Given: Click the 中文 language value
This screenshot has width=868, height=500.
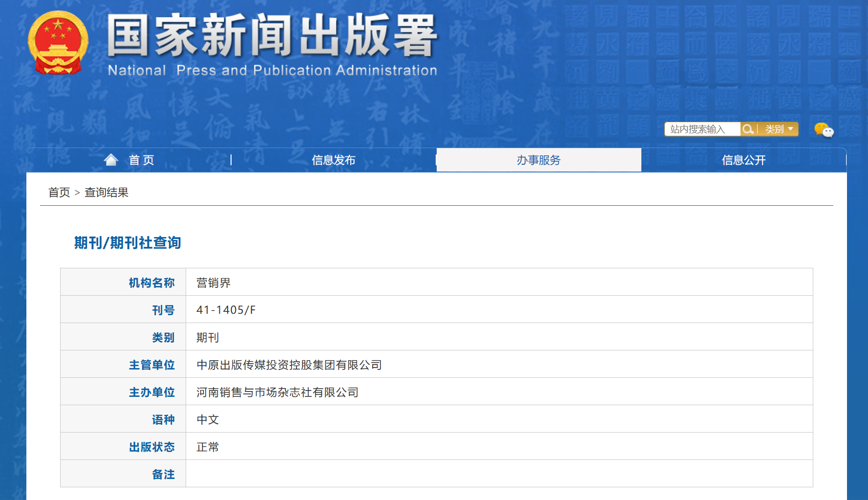Looking at the screenshot, I should 208,419.
